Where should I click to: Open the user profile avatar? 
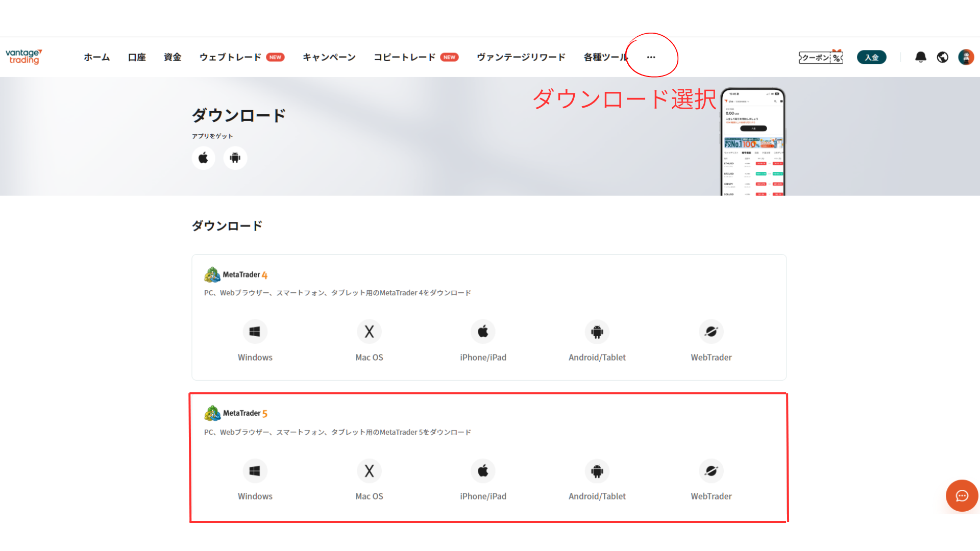click(x=966, y=57)
